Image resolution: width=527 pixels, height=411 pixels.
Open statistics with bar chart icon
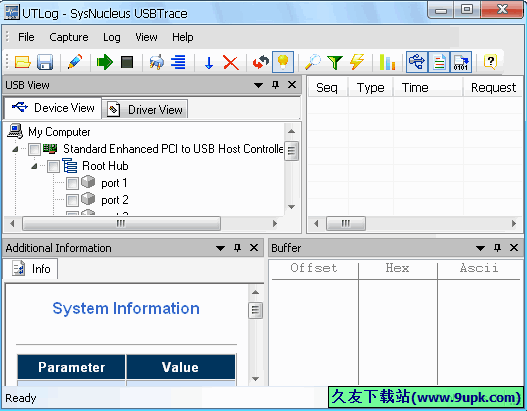click(387, 62)
